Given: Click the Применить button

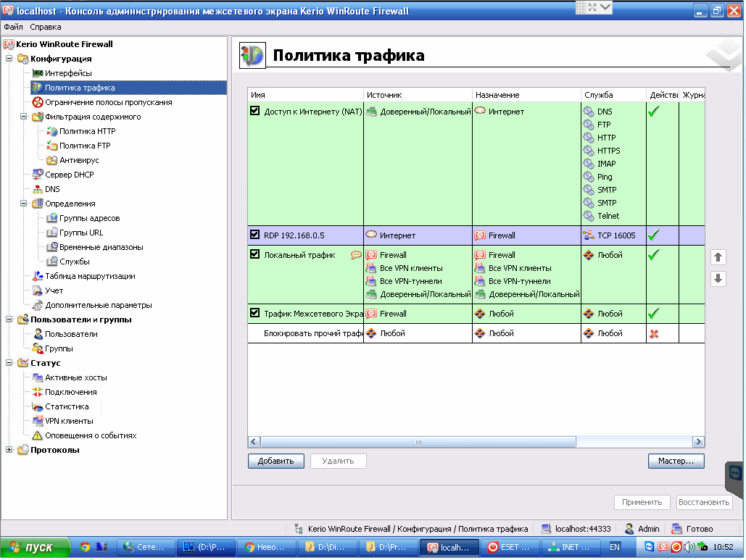Looking at the screenshot, I should [x=642, y=503].
